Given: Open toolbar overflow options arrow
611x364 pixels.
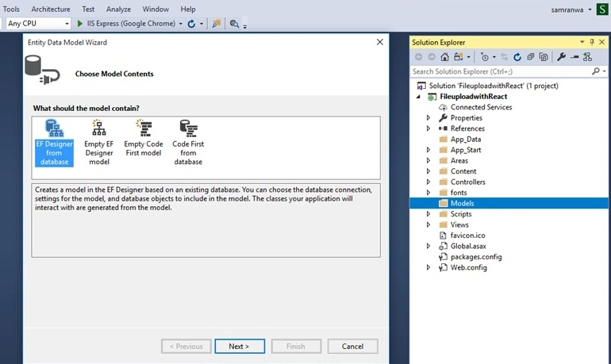Looking at the screenshot, I should 245,26.
